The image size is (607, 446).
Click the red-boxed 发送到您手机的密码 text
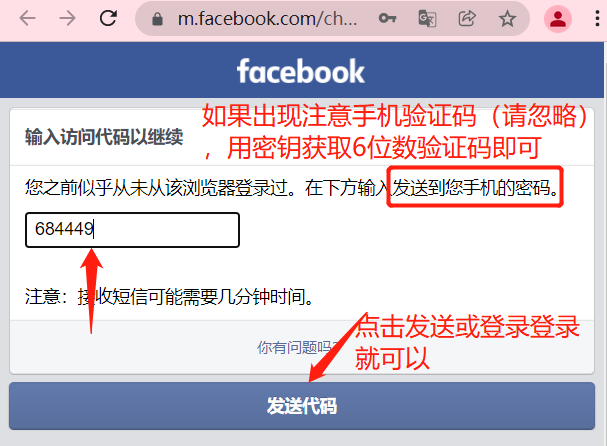click(x=475, y=187)
